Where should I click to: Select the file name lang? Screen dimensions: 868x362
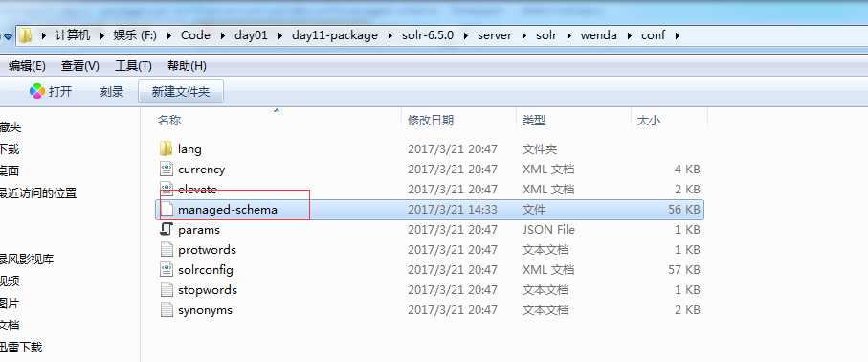[189, 149]
